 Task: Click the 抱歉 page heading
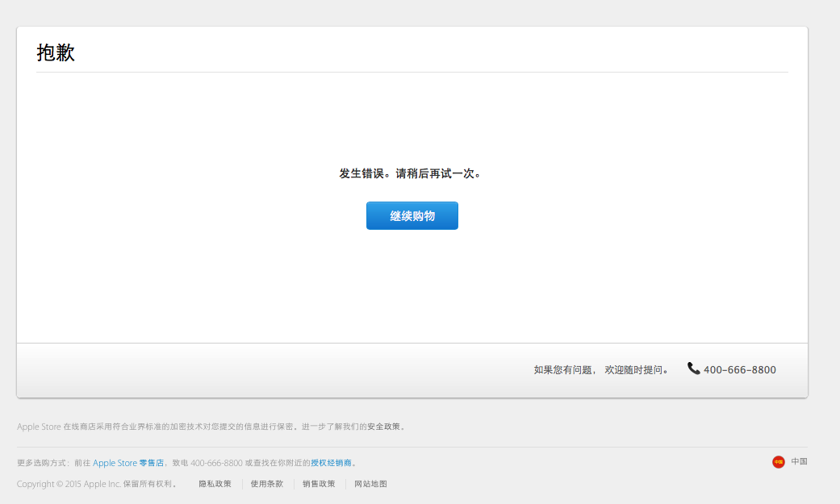(56, 53)
